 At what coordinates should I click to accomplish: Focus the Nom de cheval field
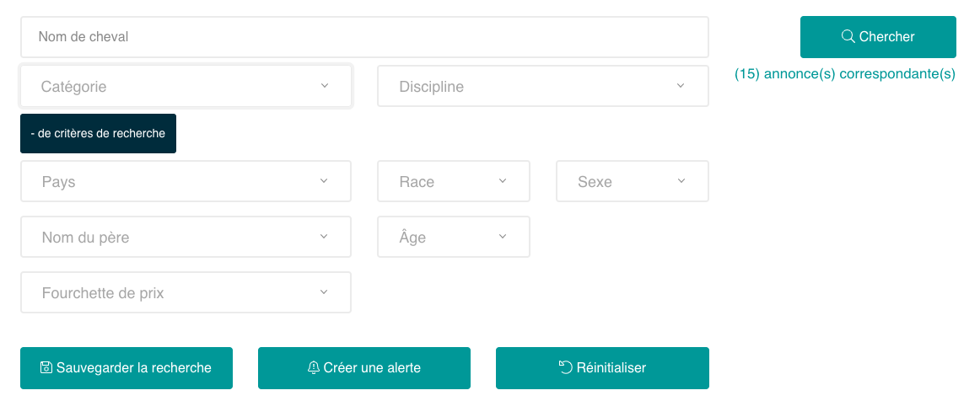pyautogui.click(x=364, y=37)
